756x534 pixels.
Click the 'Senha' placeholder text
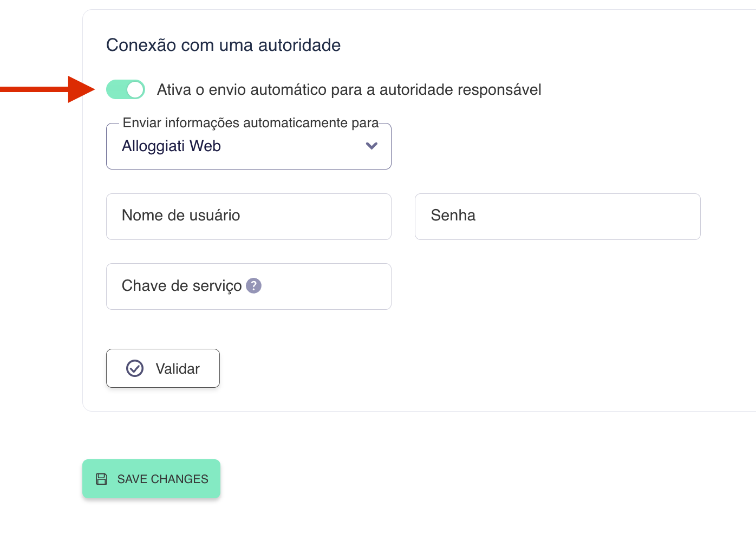(453, 216)
